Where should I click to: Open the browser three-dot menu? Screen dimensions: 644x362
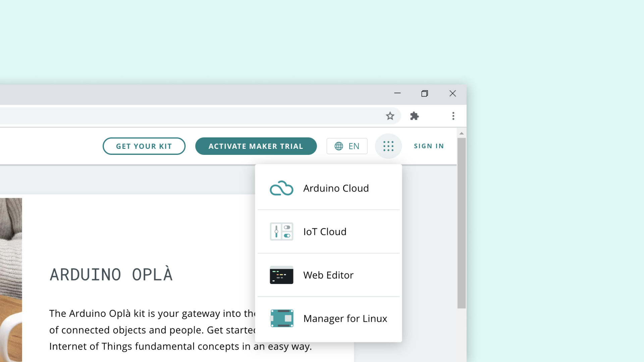pos(453,116)
